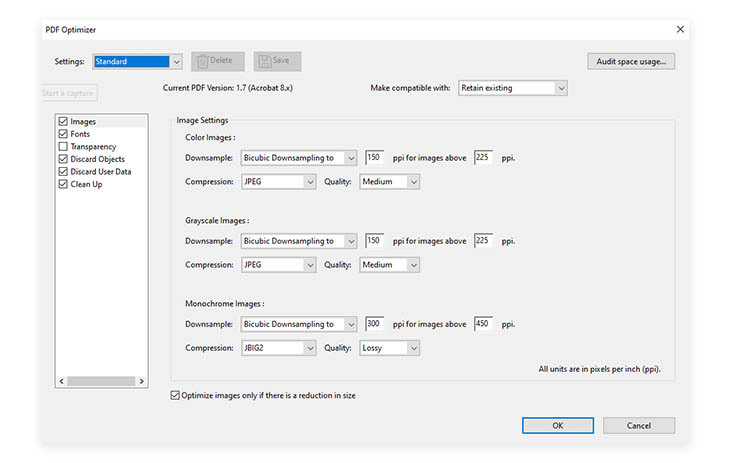Click Color Images 150 ppi field
The image size is (730, 463).
(376, 157)
